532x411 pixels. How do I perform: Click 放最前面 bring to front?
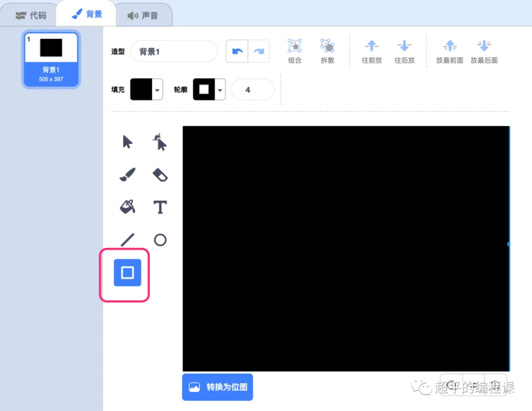pos(450,51)
